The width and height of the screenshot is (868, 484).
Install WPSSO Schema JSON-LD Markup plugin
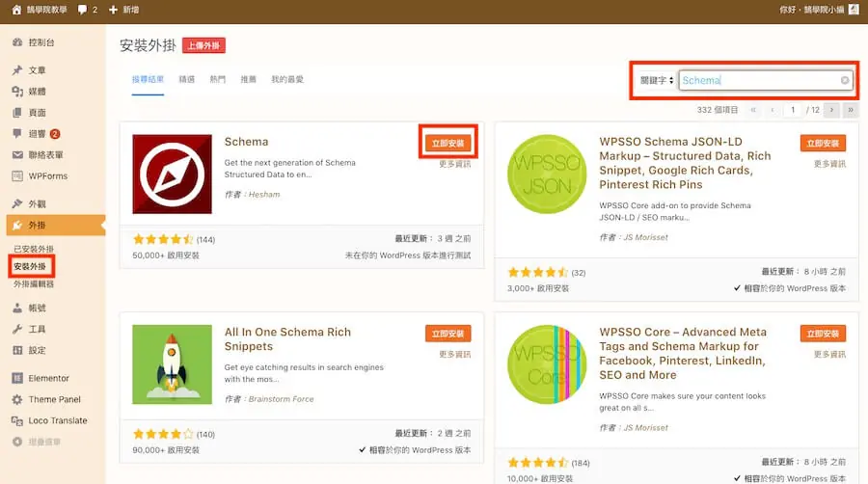pos(823,144)
